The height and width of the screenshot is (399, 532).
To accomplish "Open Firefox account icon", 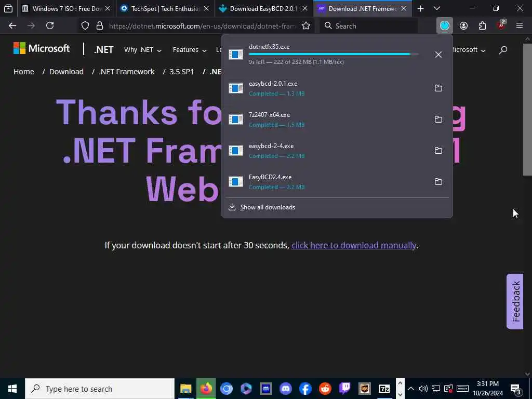I will pos(463,26).
